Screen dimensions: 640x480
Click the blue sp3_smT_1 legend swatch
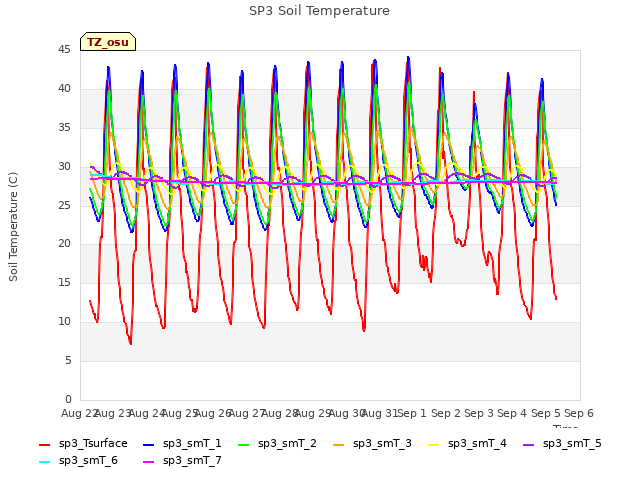click(x=149, y=444)
